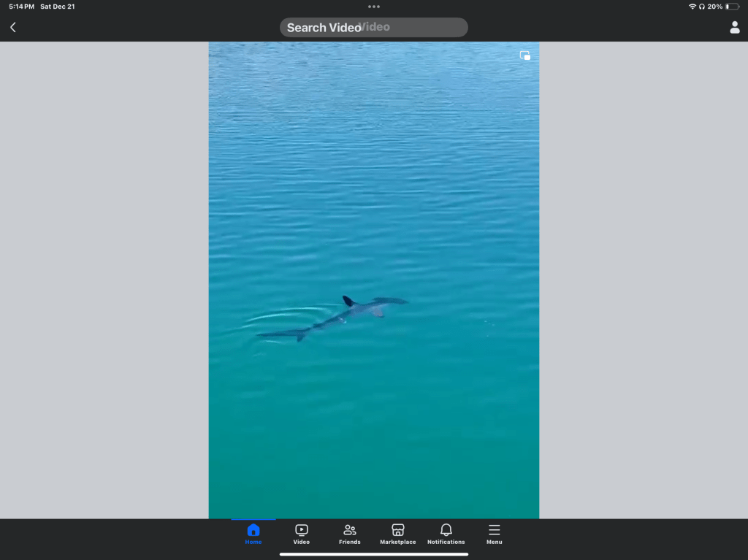Tap the Wi-Fi status icon
The image size is (748, 560).
tap(692, 7)
